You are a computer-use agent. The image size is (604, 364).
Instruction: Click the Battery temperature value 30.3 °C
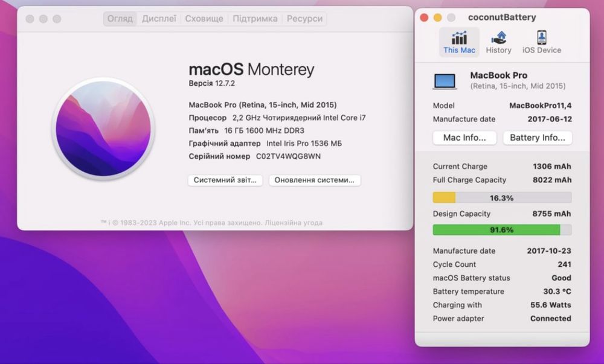coord(557,292)
